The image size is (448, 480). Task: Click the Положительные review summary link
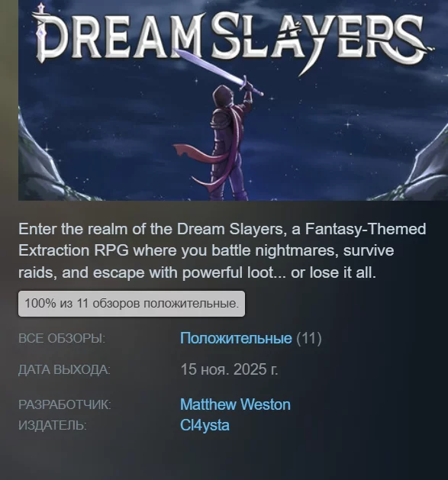[x=236, y=338]
